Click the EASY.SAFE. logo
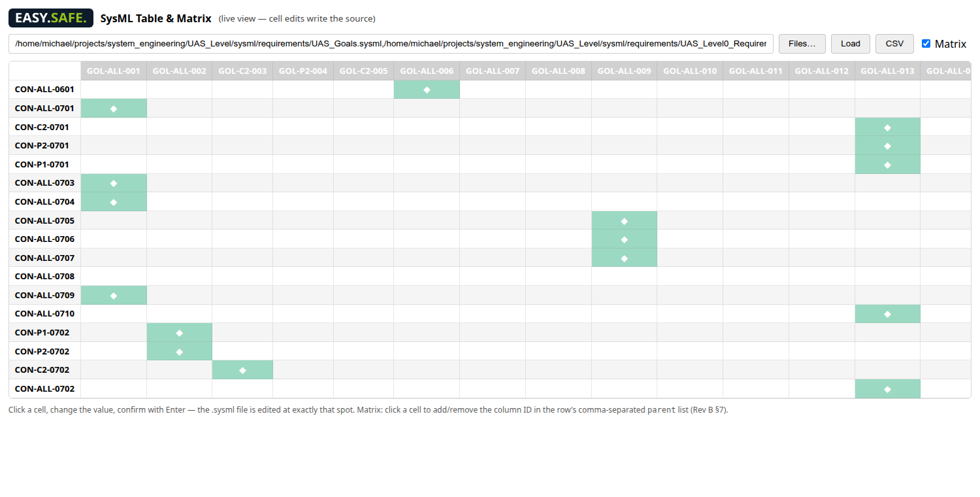The height and width of the screenshot is (497, 980). coord(51,18)
